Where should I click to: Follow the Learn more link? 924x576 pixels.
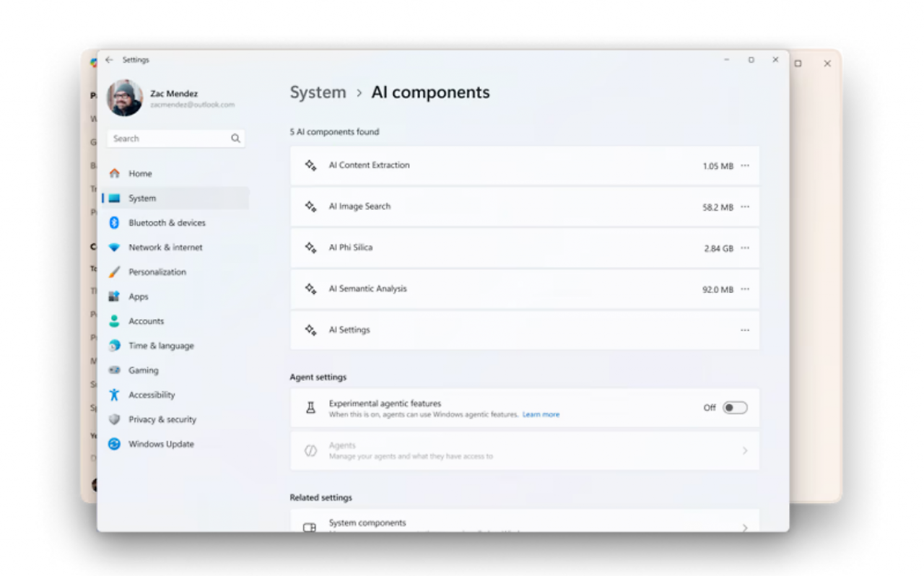541,415
